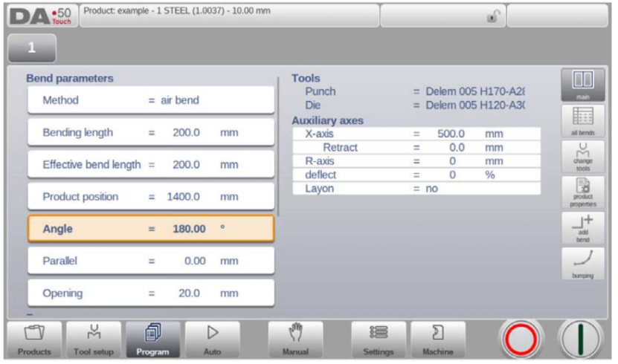Viewport: 618px width, 364px height.
Task: Click the scrollbar beside bend parameters
Action: pyautogui.click(x=278, y=146)
